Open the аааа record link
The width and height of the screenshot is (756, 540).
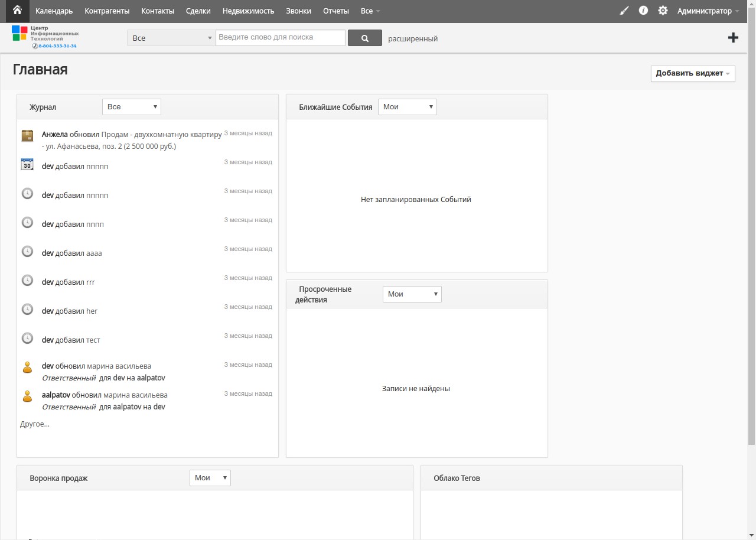pos(94,253)
